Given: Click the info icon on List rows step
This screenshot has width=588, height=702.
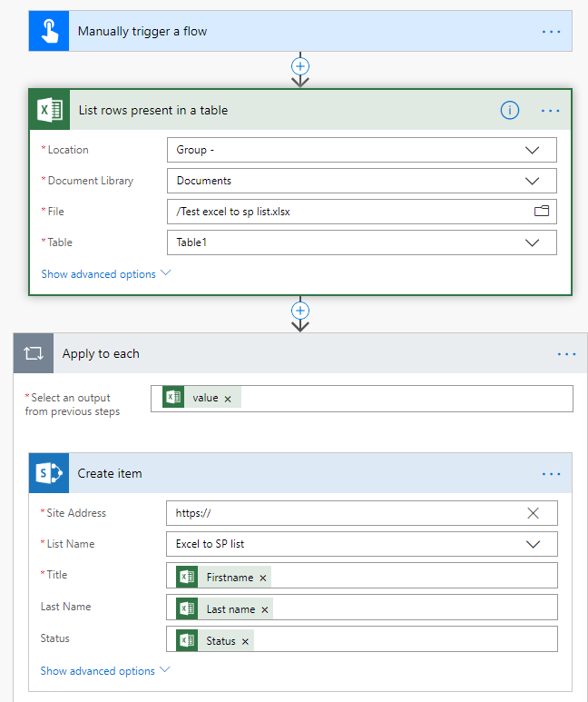Looking at the screenshot, I should (x=510, y=110).
